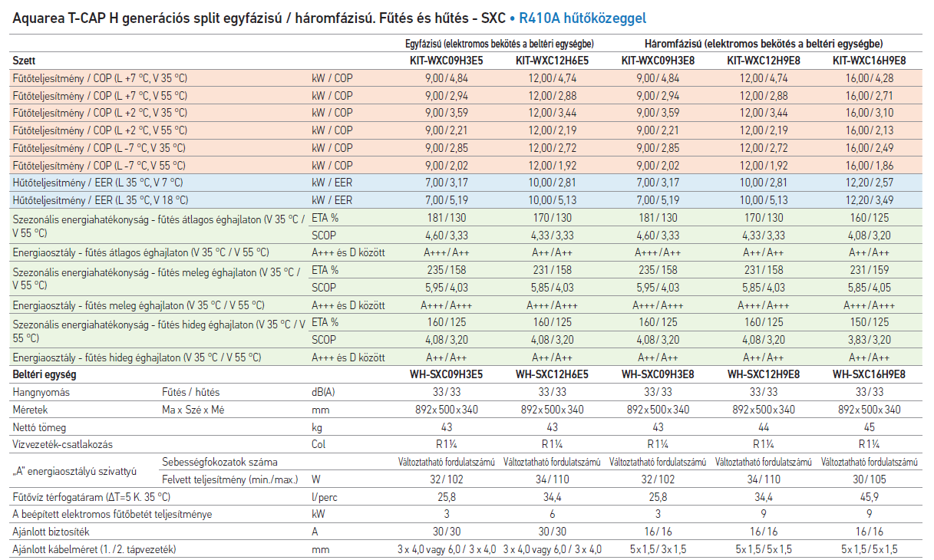This screenshot has height=560, width=934.
Task: Click the '„A” energiaosztályú szivattyú' label
Action: point(74,471)
